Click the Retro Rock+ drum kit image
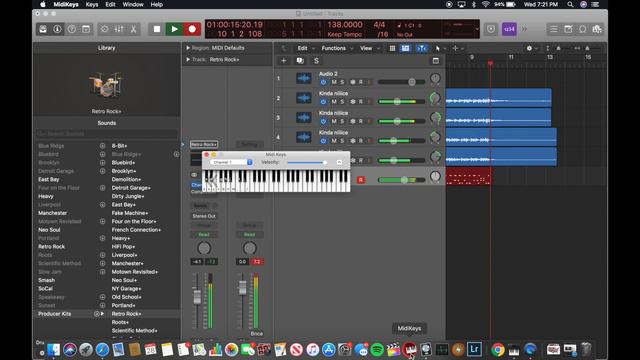The width and height of the screenshot is (640, 360). [x=106, y=85]
